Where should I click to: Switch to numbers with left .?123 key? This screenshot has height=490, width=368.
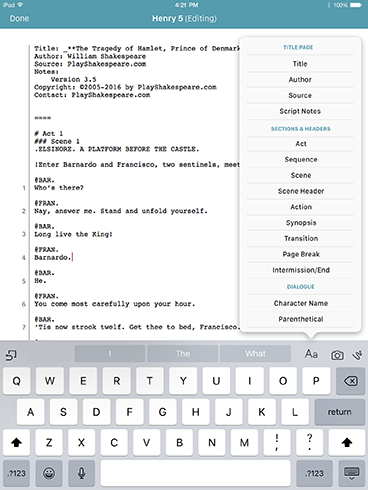click(x=16, y=473)
